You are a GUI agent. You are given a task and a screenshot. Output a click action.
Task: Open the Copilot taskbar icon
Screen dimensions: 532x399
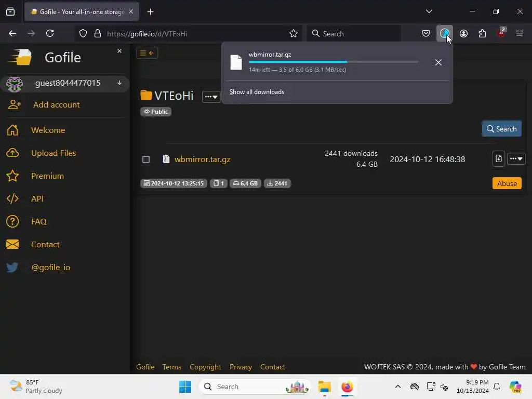pos(515,387)
